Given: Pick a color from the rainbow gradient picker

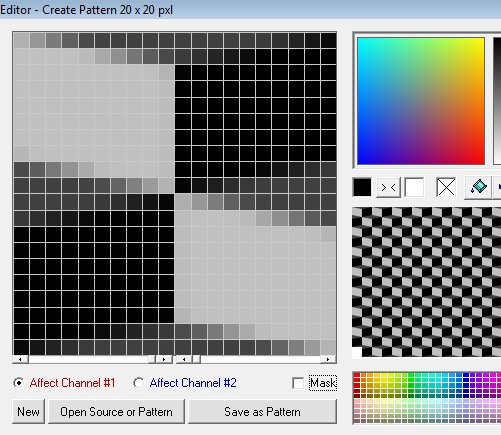Looking at the screenshot, I should click(x=421, y=101).
